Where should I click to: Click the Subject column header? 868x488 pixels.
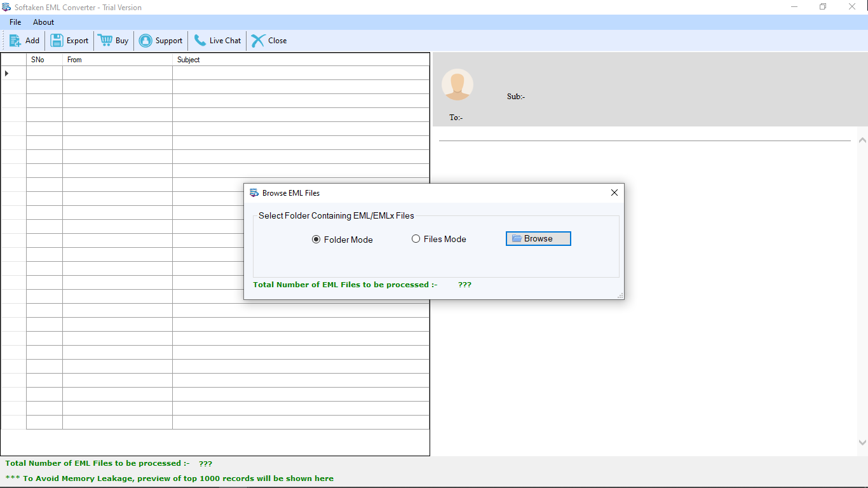coord(301,60)
